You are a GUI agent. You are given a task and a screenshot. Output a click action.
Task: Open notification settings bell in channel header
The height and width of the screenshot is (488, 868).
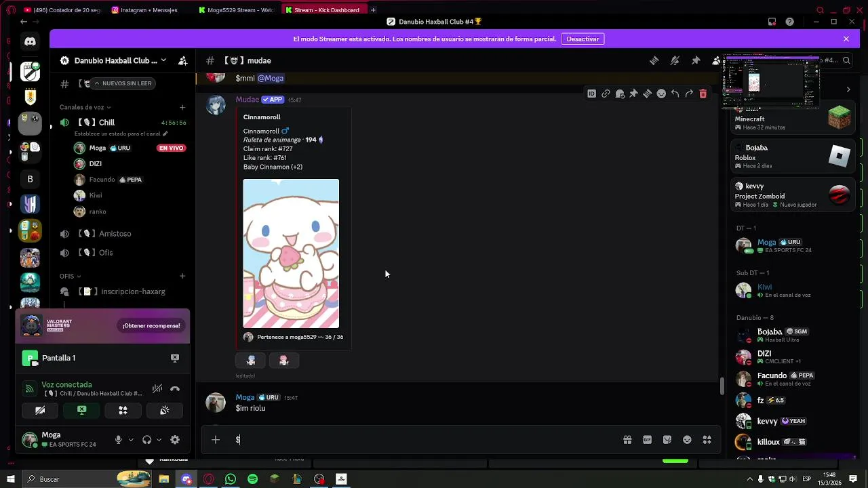[x=675, y=60]
